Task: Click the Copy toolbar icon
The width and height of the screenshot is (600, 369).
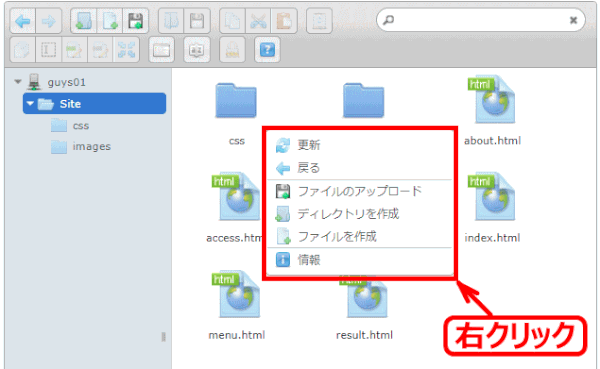Action: [232, 21]
